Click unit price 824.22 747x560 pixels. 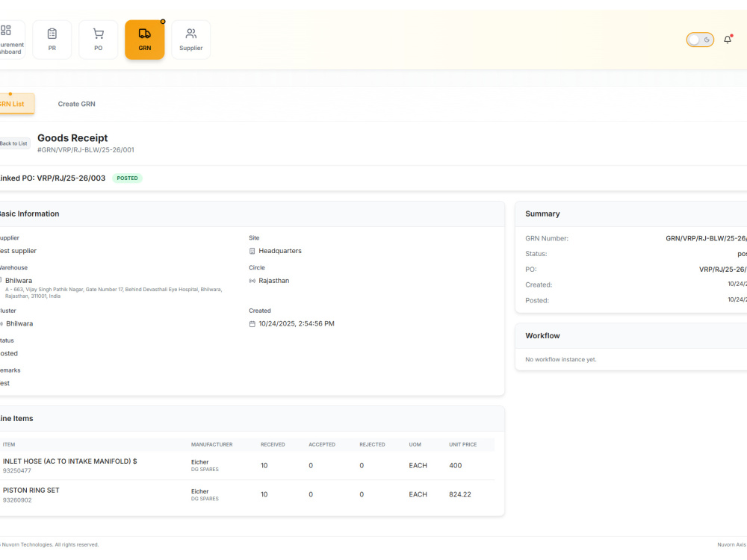[x=459, y=495]
